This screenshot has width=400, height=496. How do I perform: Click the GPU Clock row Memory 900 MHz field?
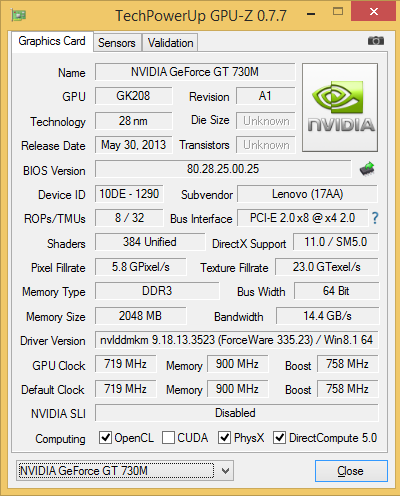pyautogui.click(x=237, y=364)
